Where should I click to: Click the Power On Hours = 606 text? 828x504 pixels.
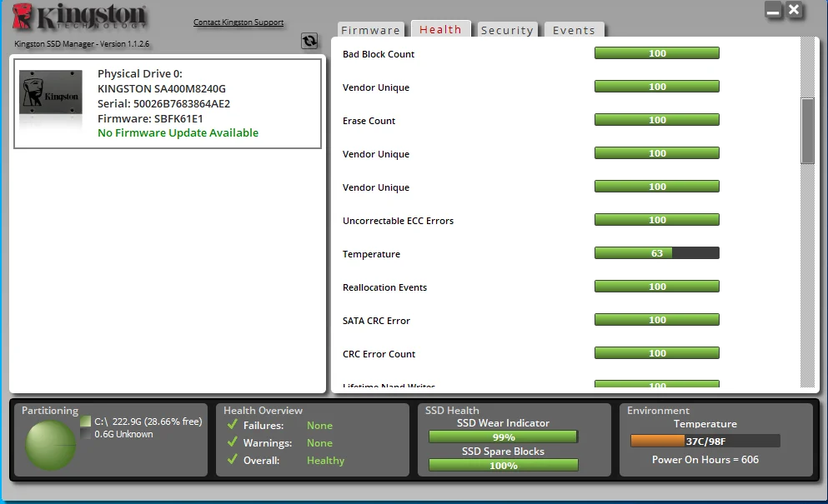point(705,459)
